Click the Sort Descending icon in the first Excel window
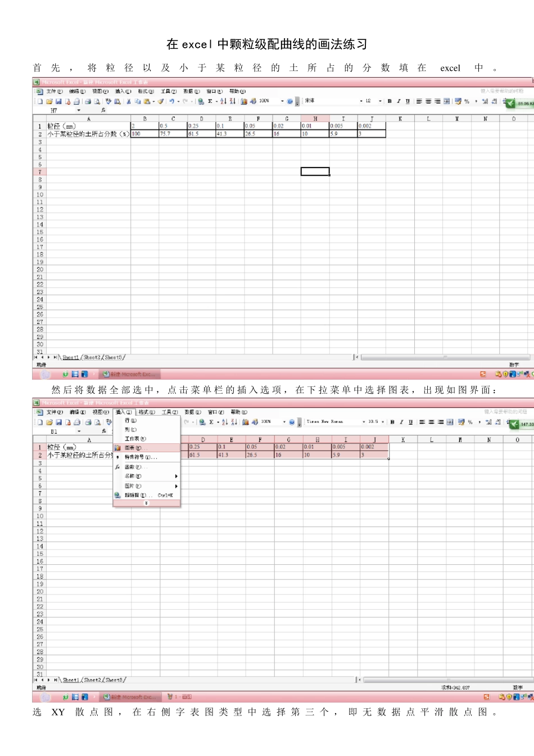This screenshot has width=534, height=756. tap(233, 101)
